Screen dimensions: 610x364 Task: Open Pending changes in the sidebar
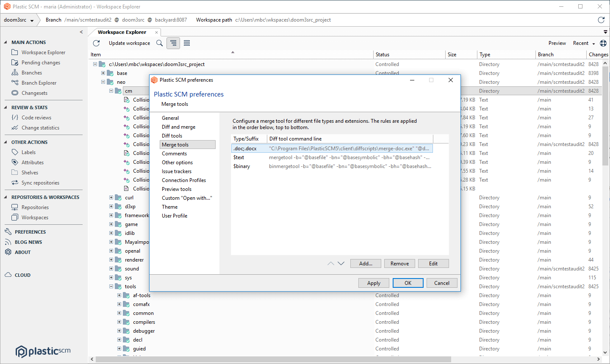[41, 63]
